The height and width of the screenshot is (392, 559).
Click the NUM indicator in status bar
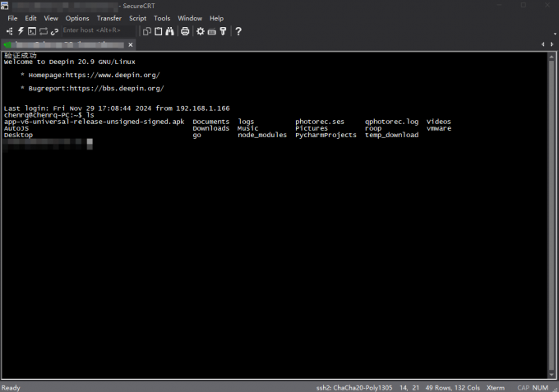coord(540,388)
